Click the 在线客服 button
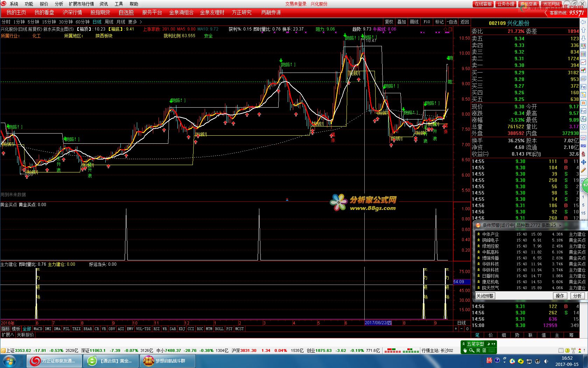Image resolution: width=588 pixels, height=368 pixels. [483, 4]
